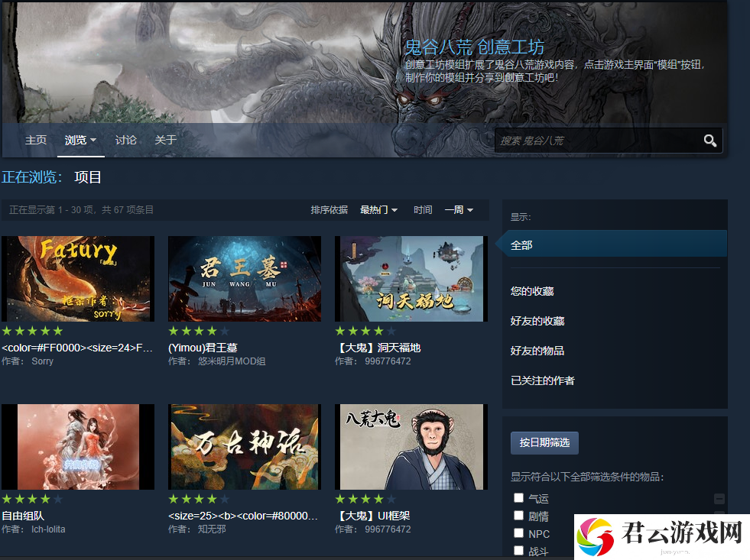Collapse the 气运 filter group minus icon
The image size is (750, 560).
[x=719, y=499]
